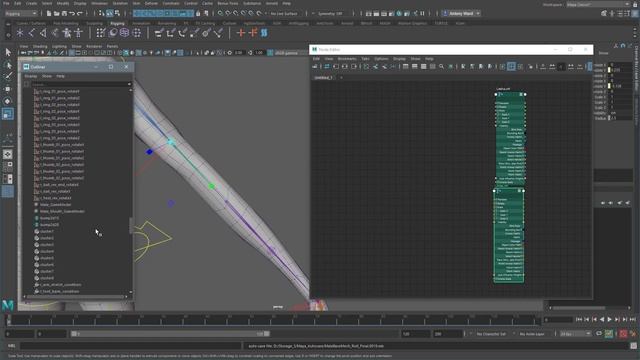Click the Create Locator shelf icon
The width and height of the screenshot is (640, 360).
coord(20,33)
